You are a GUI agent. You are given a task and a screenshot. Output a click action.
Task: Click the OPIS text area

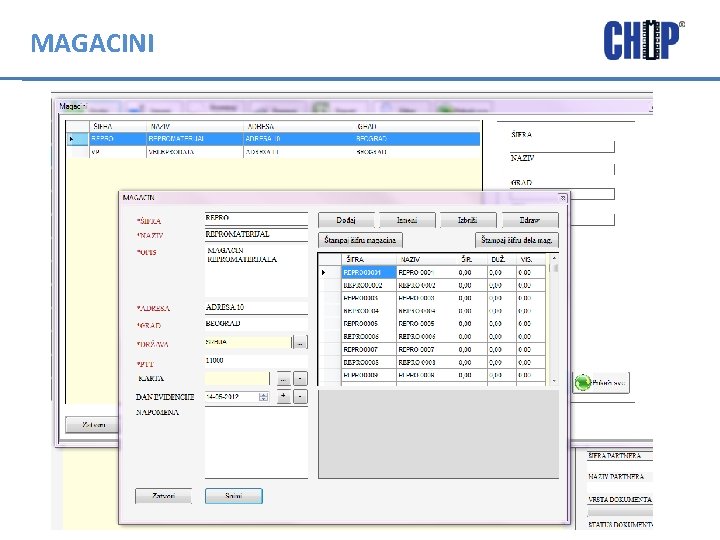coord(256,271)
